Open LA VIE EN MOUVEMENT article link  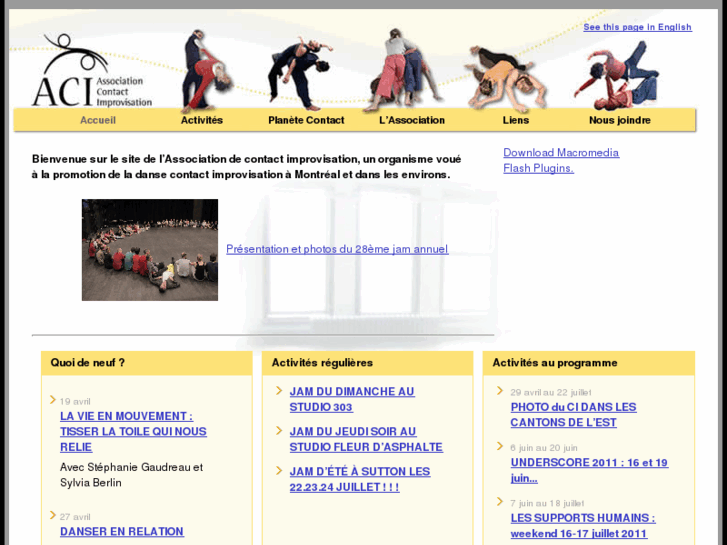[x=133, y=431]
